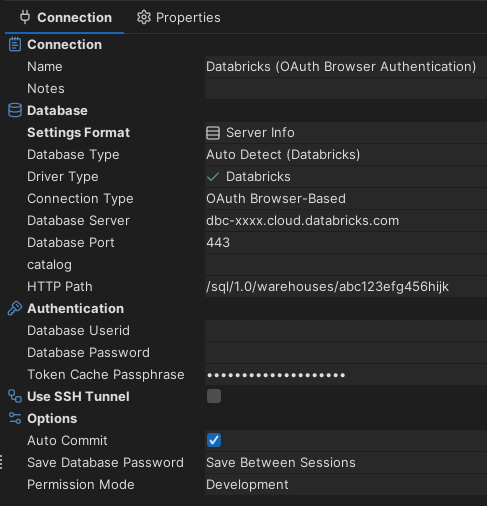Click the Auto Commit label
The width and height of the screenshot is (487, 506).
coord(67,441)
